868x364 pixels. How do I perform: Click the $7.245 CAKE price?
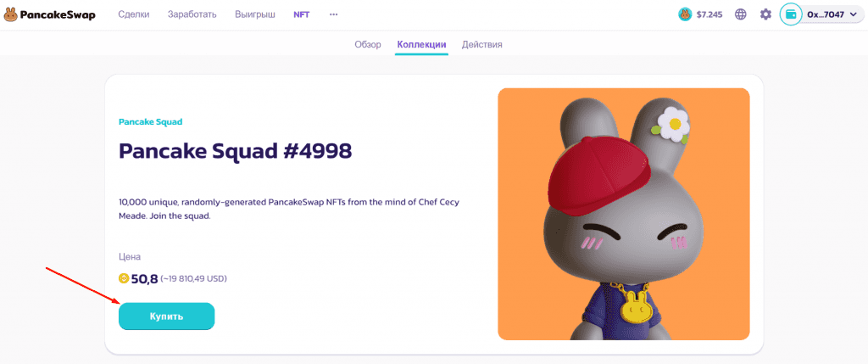(709, 15)
